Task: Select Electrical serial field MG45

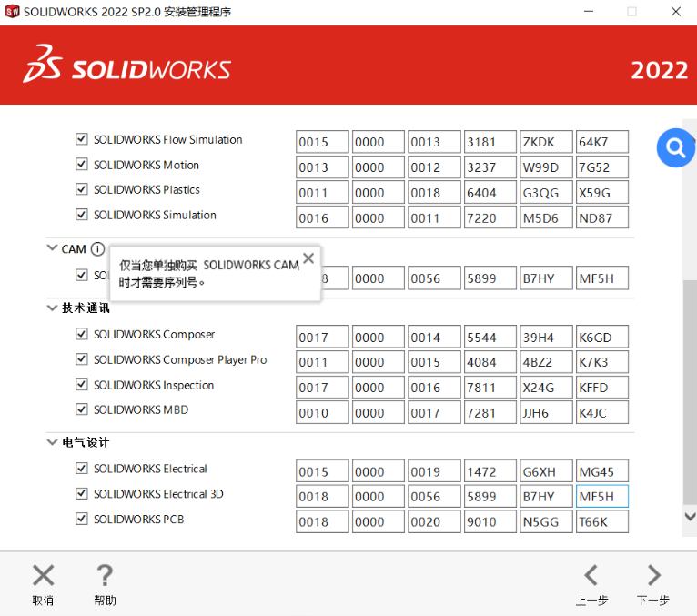Action: (x=602, y=471)
